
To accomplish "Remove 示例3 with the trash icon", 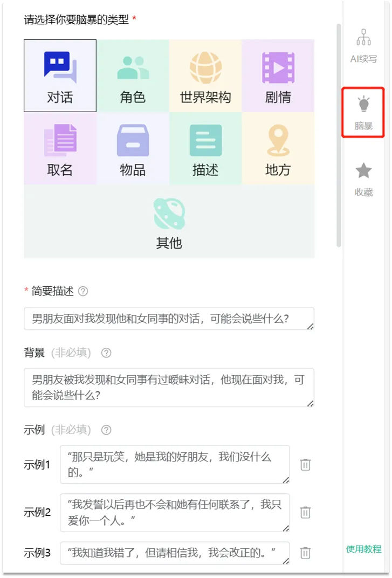I will pyautogui.click(x=306, y=553).
